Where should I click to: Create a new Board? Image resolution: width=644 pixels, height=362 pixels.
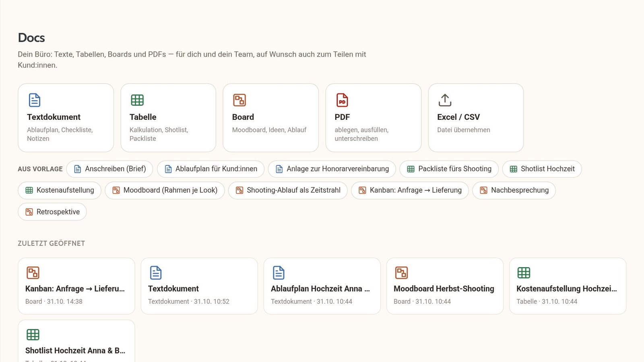pyautogui.click(x=271, y=118)
